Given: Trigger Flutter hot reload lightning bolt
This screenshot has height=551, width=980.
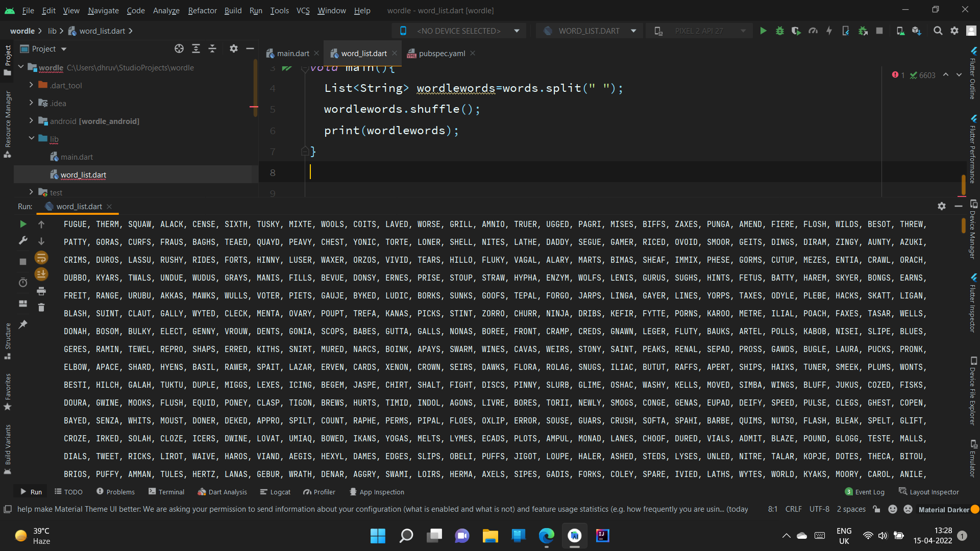Looking at the screenshot, I should click(829, 31).
